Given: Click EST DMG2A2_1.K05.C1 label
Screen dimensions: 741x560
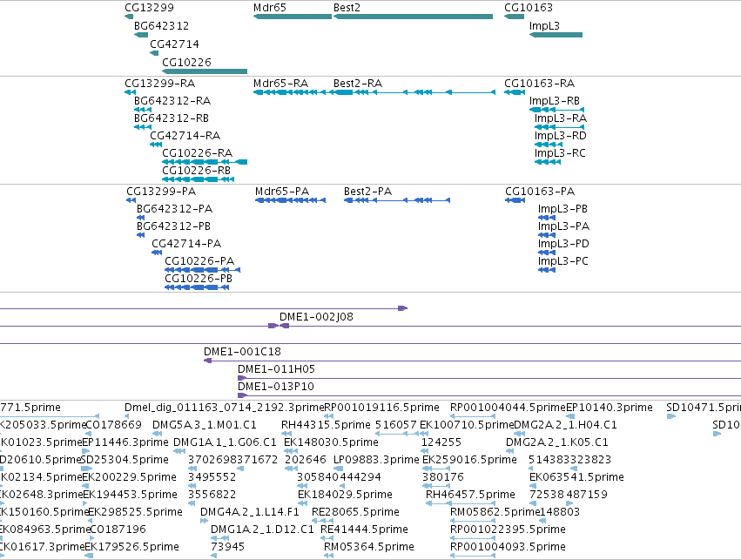Looking at the screenshot, I should [x=556, y=442].
